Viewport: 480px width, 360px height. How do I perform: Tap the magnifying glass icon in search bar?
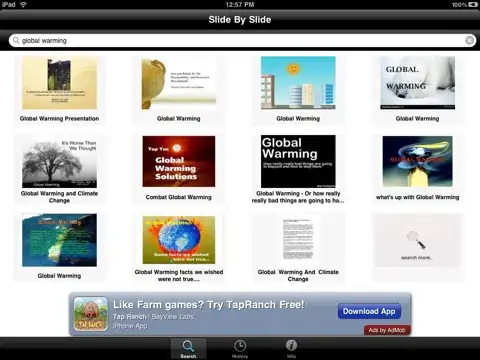pyautogui.click(x=16, y=40)
